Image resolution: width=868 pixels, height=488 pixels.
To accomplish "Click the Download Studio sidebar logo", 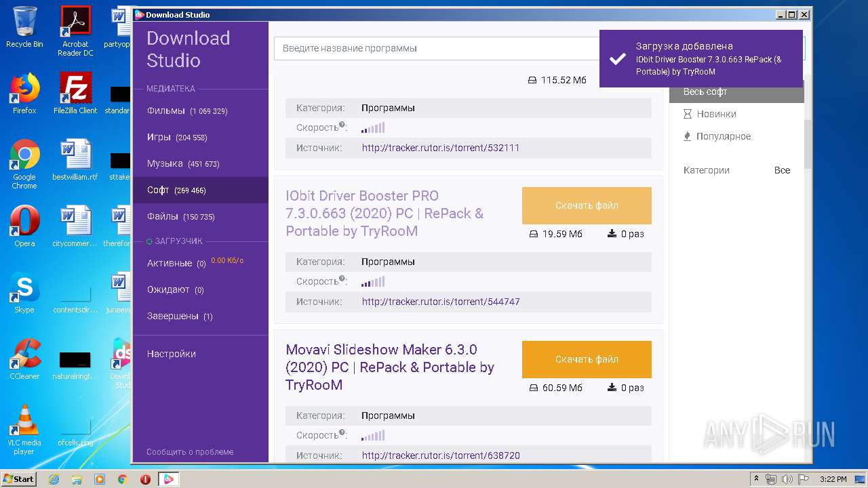I will [189, 49].
